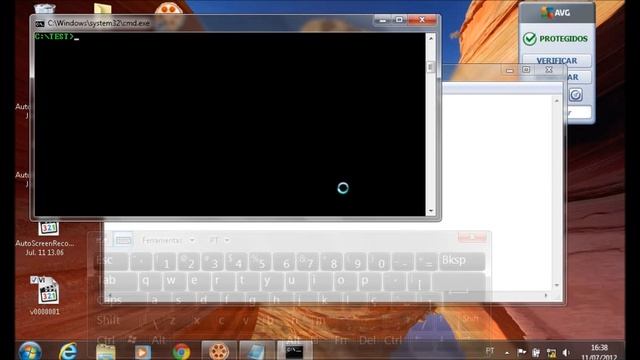Click the cmd.exe title bar icon

39,24
